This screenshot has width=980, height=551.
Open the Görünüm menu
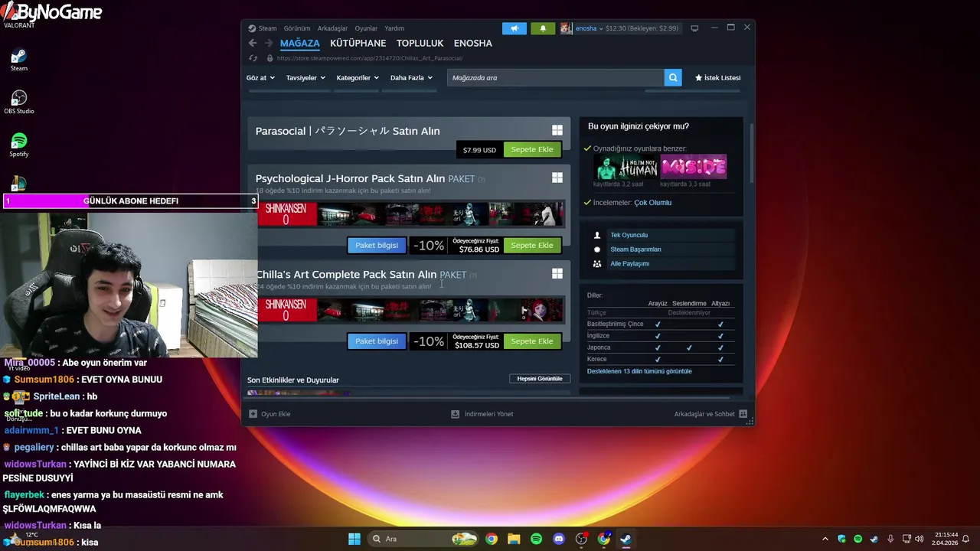[x=297, y=28]
